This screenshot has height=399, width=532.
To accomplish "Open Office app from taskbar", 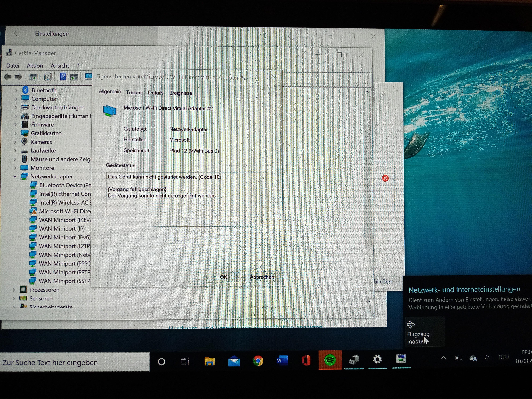I will [x=306, y=360].
